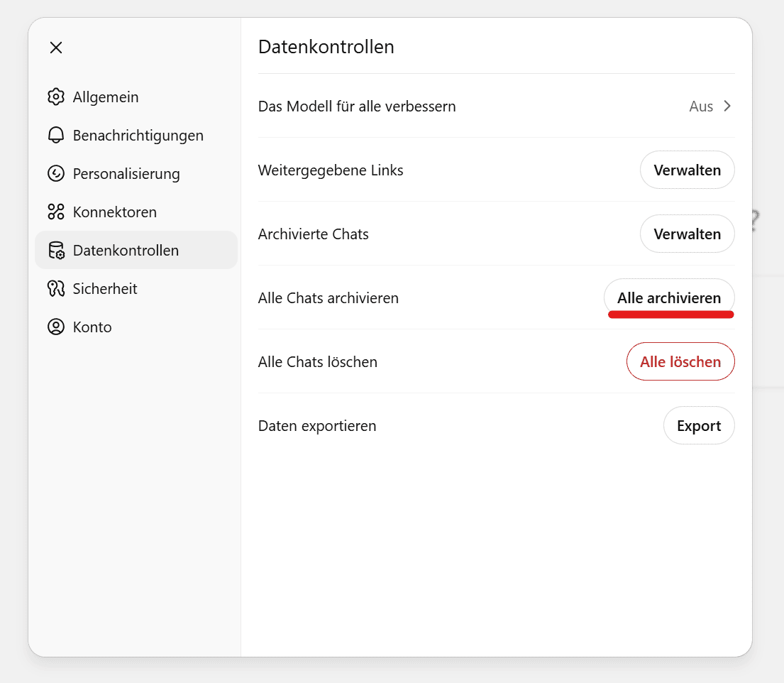Click the red 'Alle löschen' button
Viewport: 784px width, 683px height.
coord(680,362)
